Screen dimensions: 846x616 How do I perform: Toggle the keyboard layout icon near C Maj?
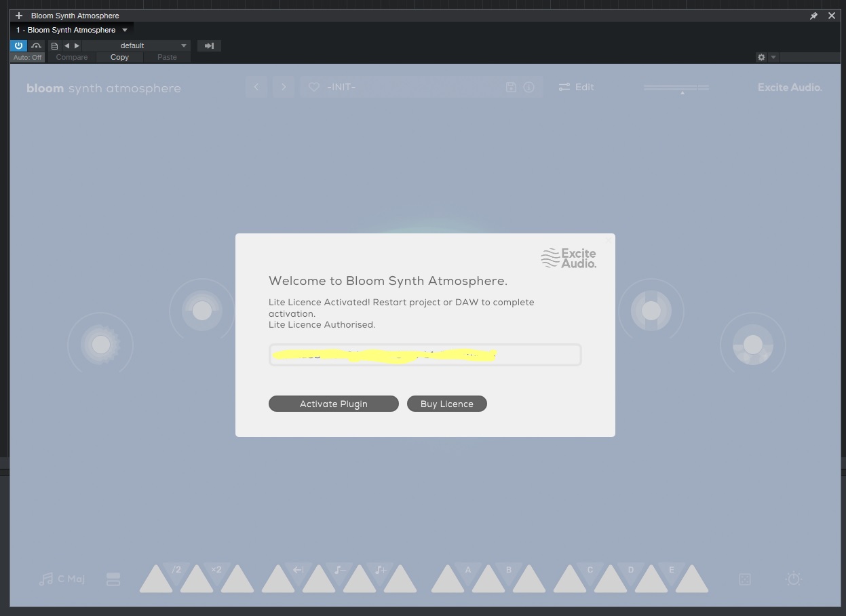point(113,579)
